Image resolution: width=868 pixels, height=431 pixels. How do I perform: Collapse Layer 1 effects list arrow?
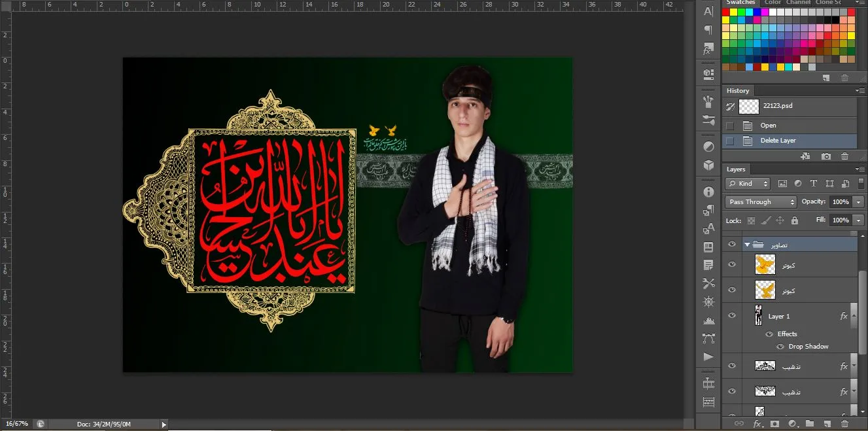(x=853, y=316)
